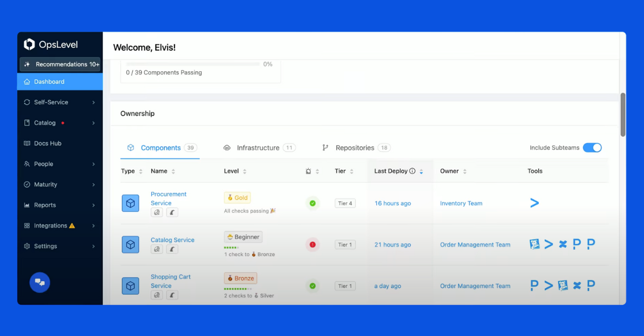Toggle Last Deploy sort arrow
The width and height of the screenshot is (644, 336).
[421, 171]
